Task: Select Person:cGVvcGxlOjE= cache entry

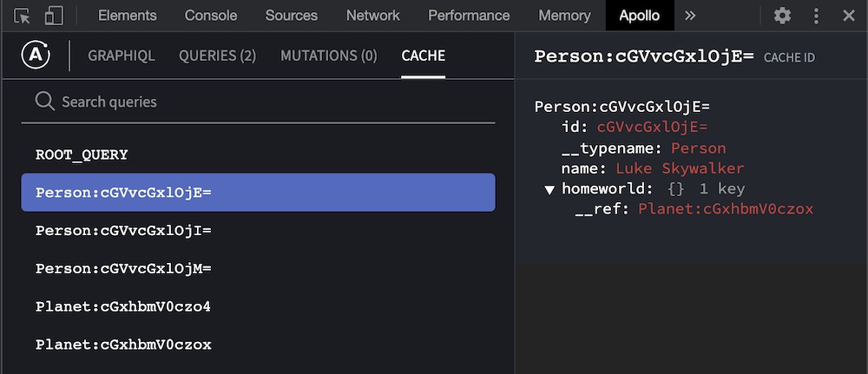Action: pos(258,193)
